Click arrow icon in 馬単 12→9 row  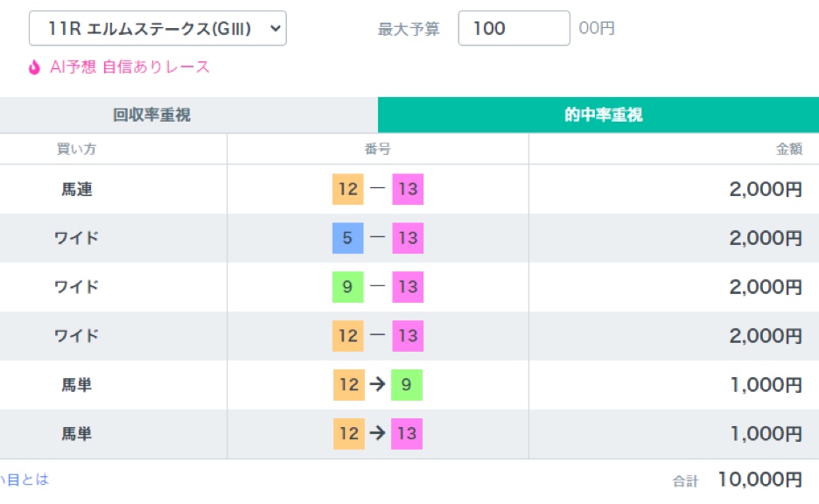pyautogui.click(x=377, y=385)
